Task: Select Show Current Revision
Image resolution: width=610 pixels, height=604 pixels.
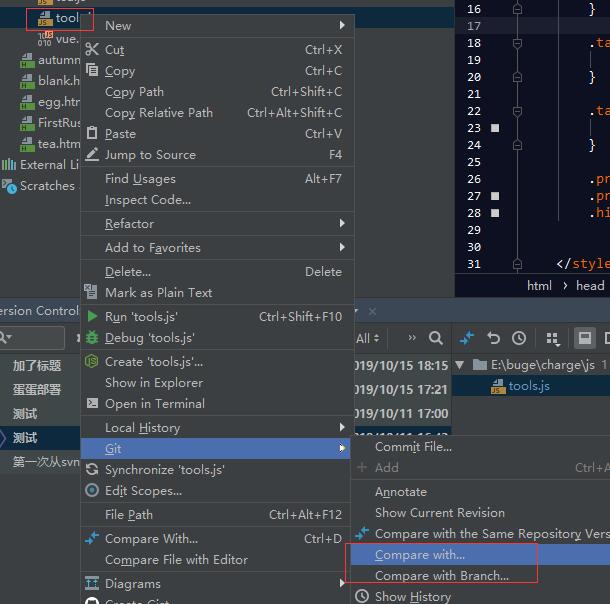Action: coord(480,513)
